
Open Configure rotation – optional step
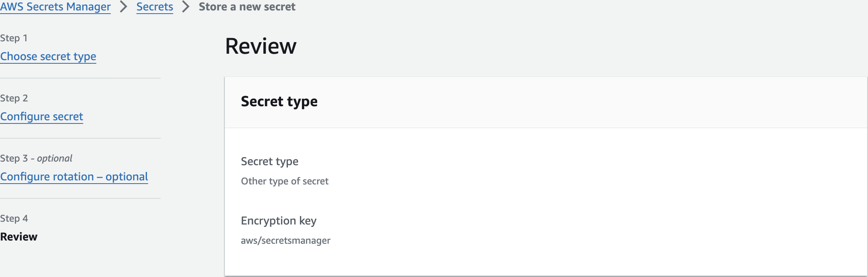[x=74, y=177]
